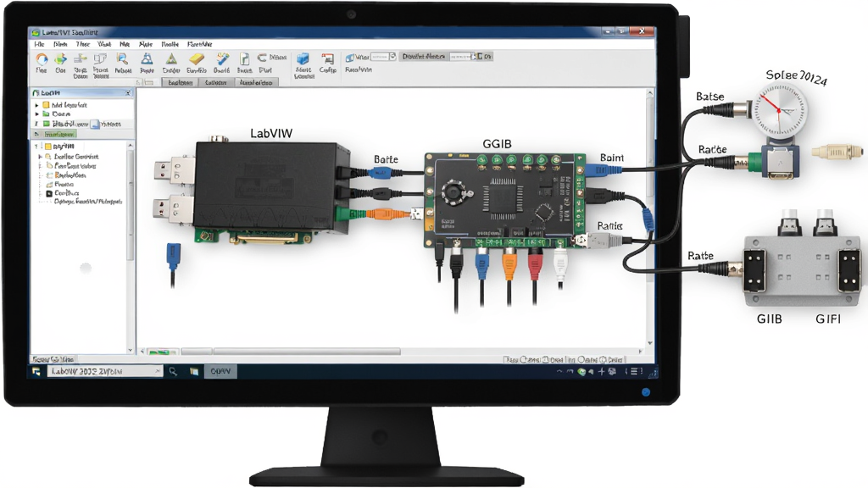This screenshot has height=488, width=868.
Task: Click the green triangle toolbar icon
Action: pyautogui.click(x=171, y=58)
